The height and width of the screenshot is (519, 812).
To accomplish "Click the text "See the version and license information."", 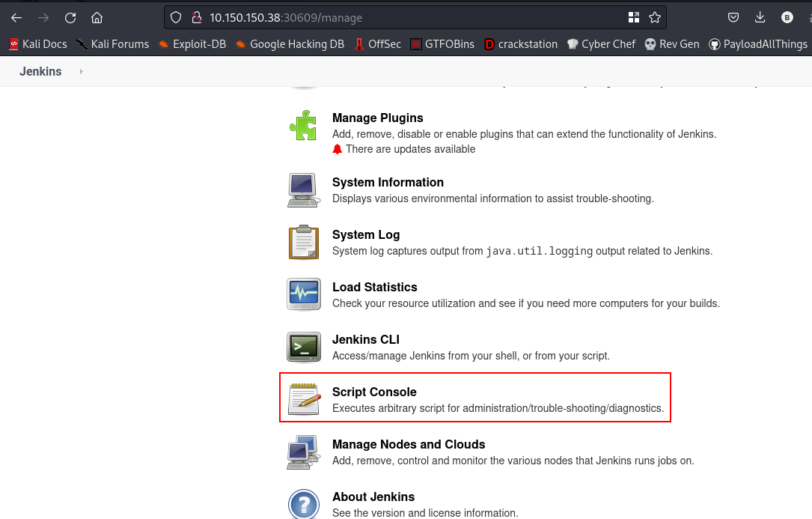I will (x=425, y=513).
